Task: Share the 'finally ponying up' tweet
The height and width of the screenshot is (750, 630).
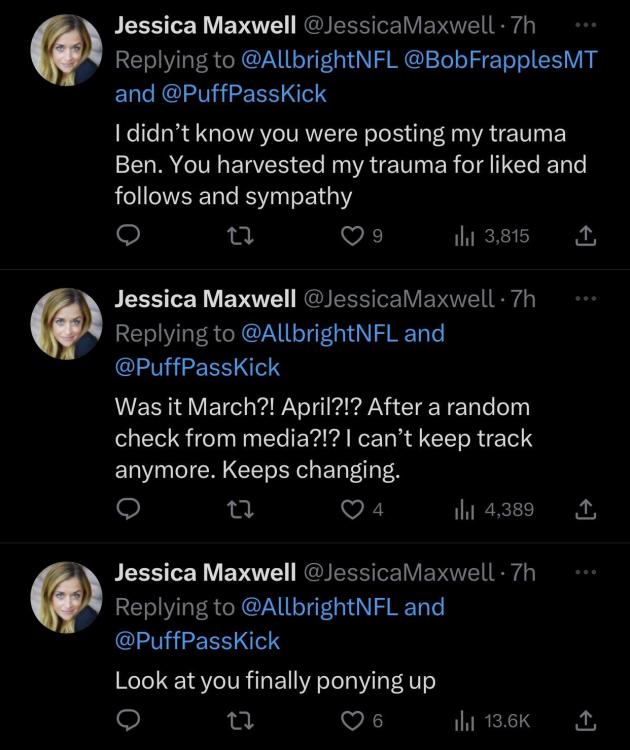Action: tap(588, 721)
